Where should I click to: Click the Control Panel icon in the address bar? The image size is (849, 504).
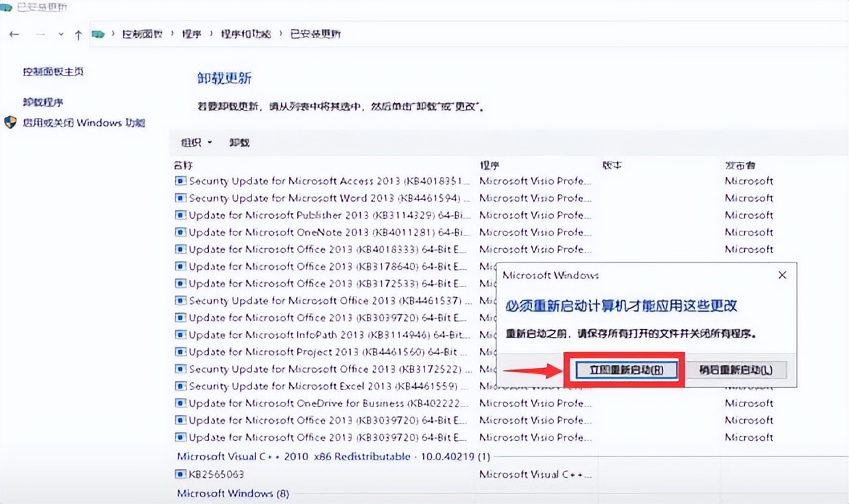pyautogui.click(x=97, y=34)
